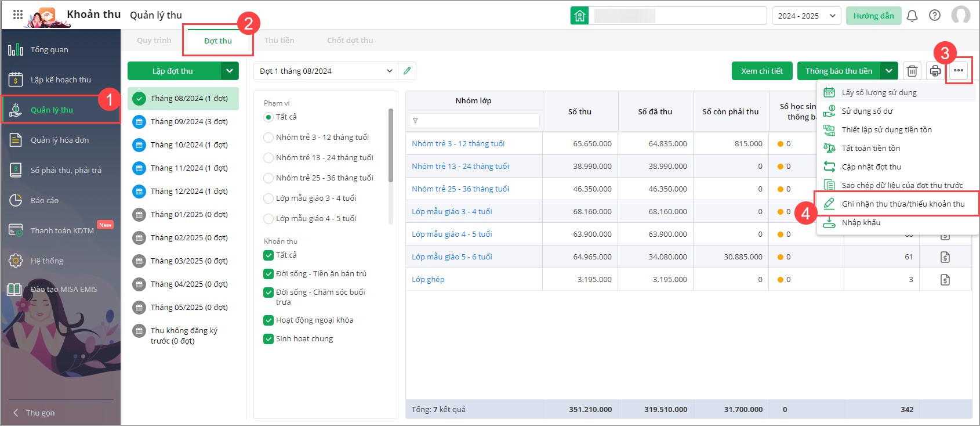
Task: Toggle Đời sống - Tiền ăn bán trú checkbox
Action: (268, 274)
